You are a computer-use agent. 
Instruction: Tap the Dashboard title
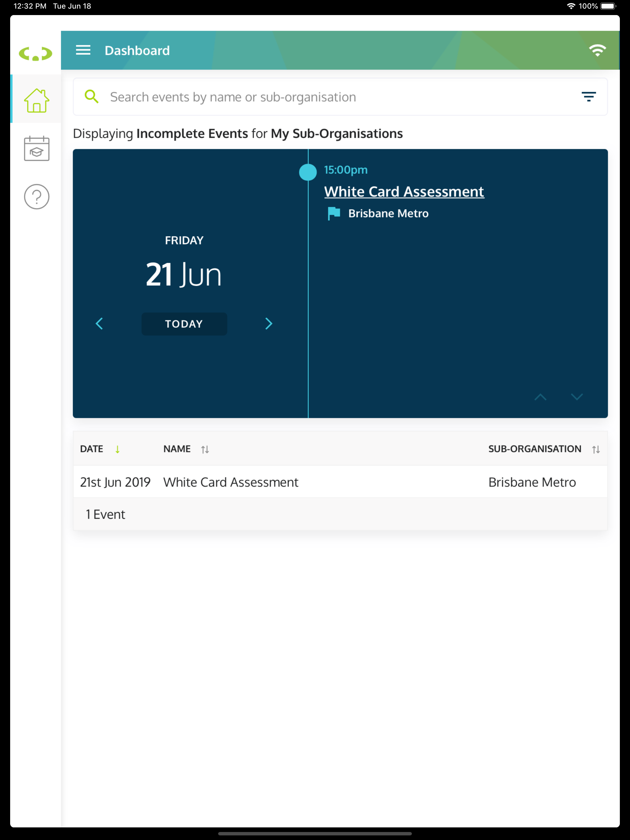tap(137, 50)
